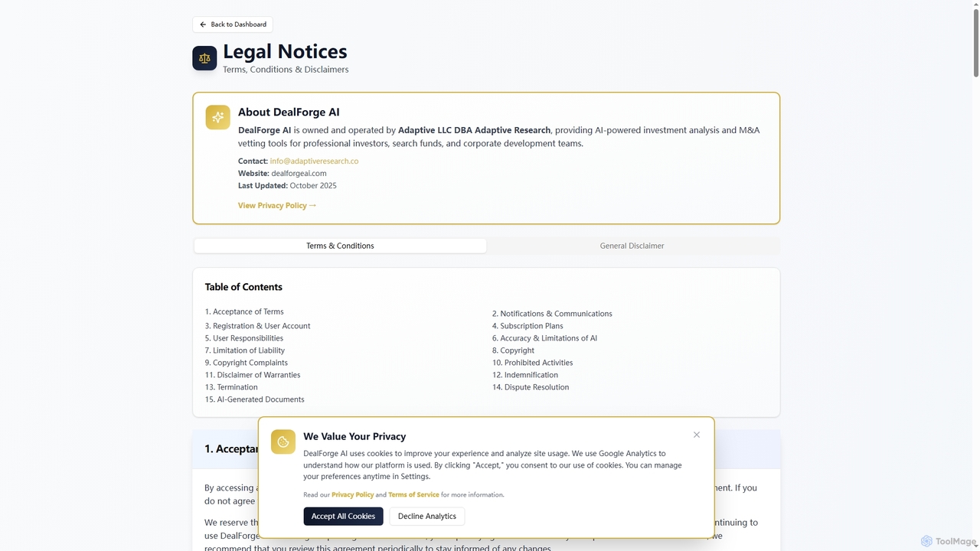Jump to 4. Subscription Plans

click(528, 326)
